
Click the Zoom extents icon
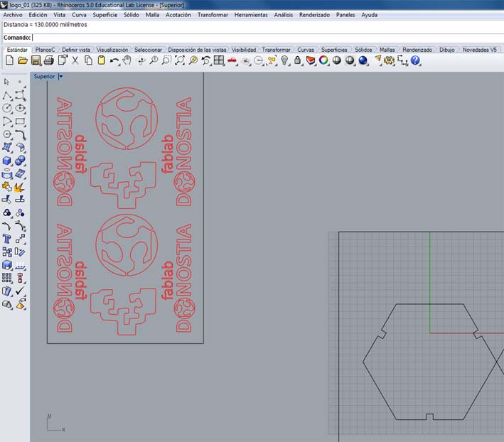click(x=180, y=60)
